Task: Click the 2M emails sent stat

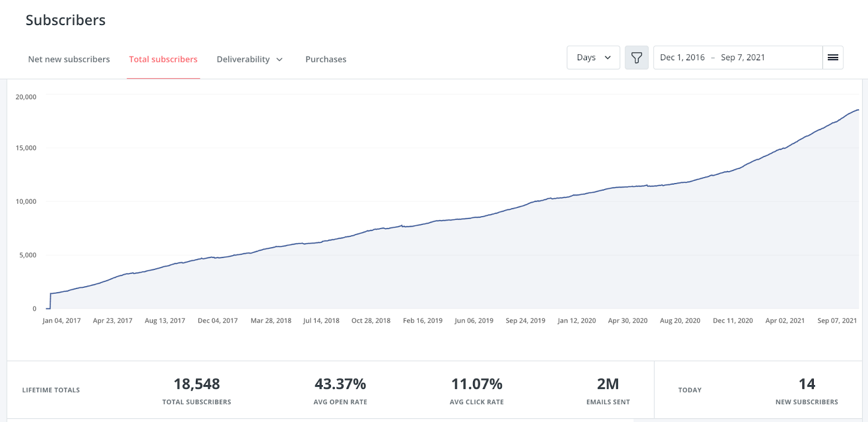Action: [x=608, y=384]
